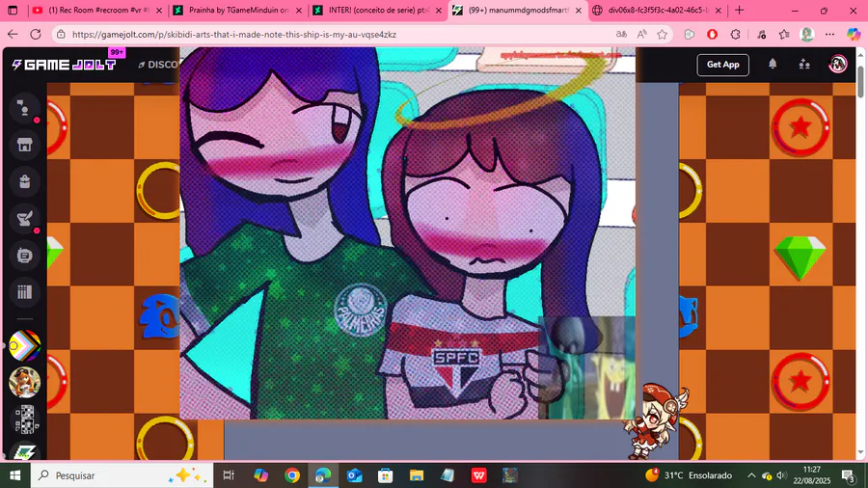Open the chat bubble icon in sidebar
The width and height of the screenshot is (868, 488).
[24, 255]
